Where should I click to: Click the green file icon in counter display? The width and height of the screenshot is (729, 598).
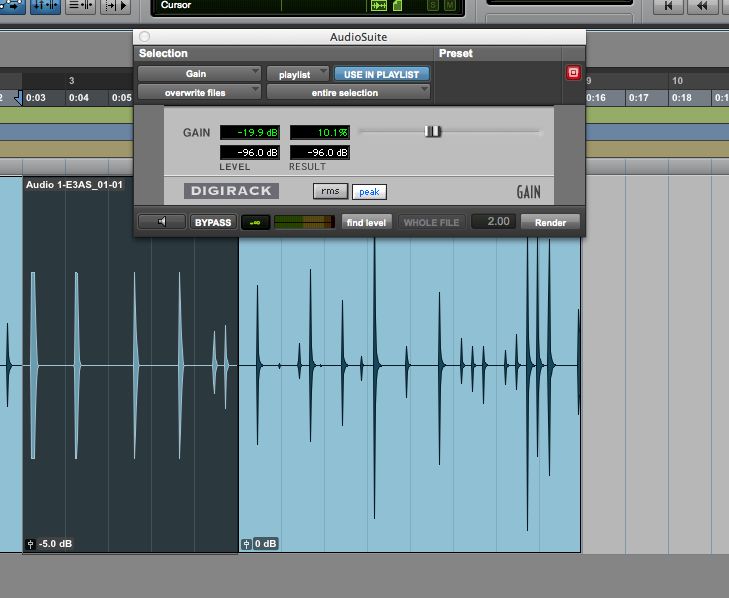click(x=398, y=6)
